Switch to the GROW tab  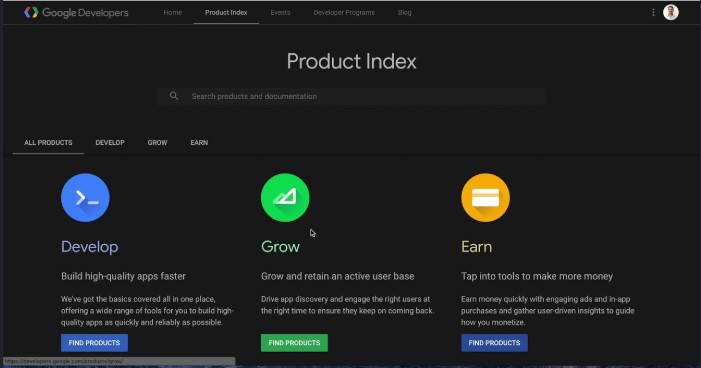157,143
